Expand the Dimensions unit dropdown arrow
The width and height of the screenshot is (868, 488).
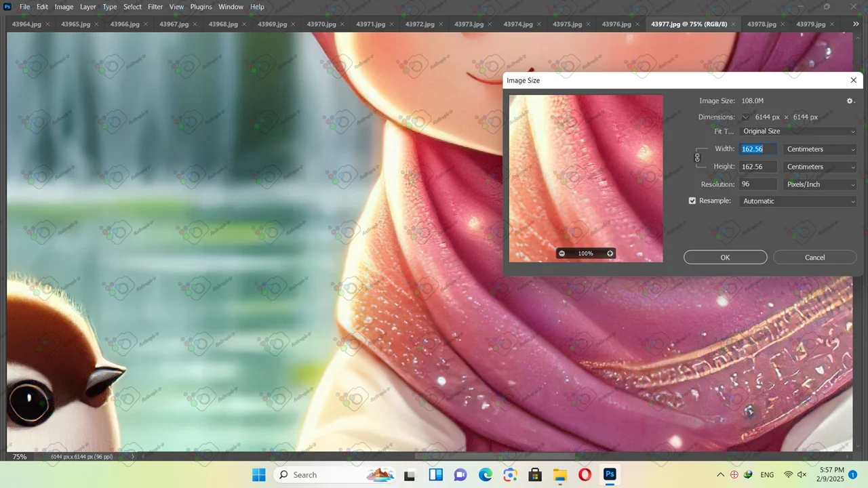pos(745,117)
